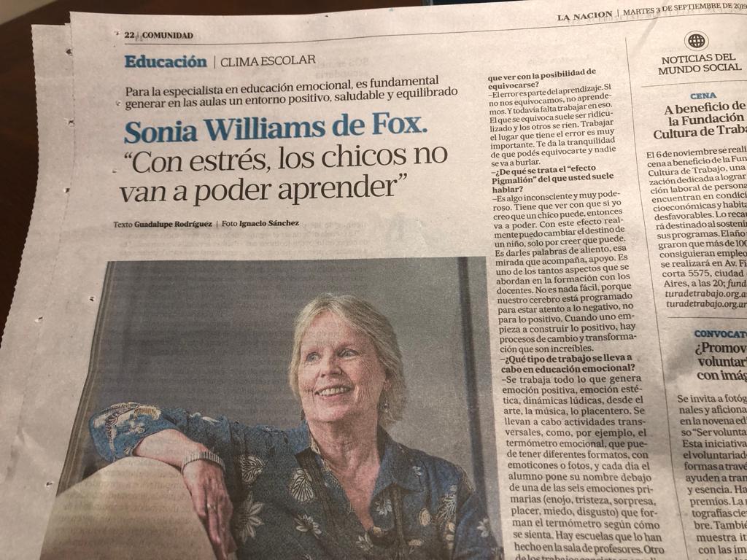Click the author name Guadalupe Rodríguez
This screenshot has width=747, height=560.
(173, 224)
